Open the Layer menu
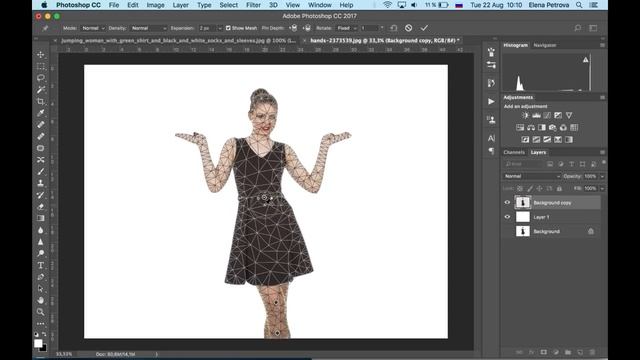 coord(180,5)
